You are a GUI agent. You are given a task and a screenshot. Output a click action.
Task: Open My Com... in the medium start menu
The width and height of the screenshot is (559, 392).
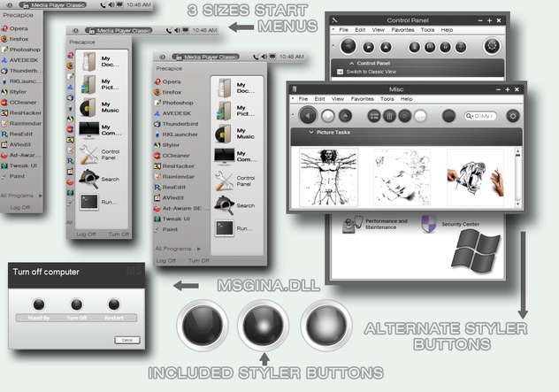[100, 130]
